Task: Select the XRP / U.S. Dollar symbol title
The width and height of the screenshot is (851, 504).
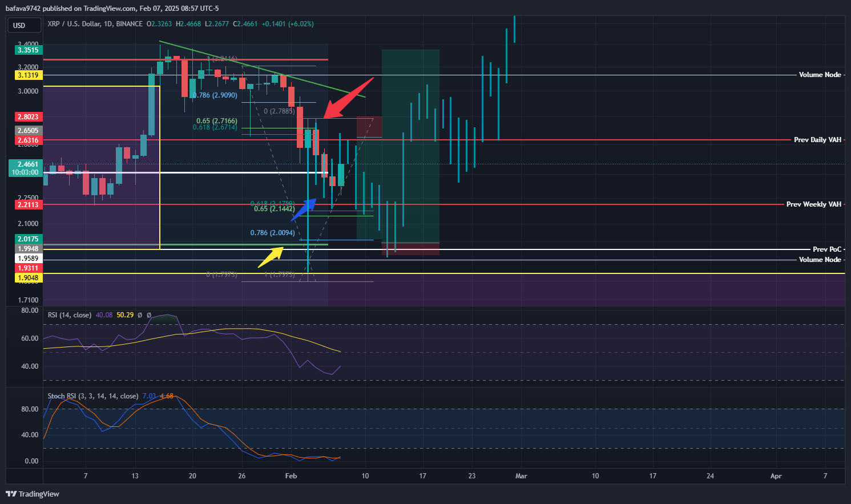Action: pyautogui.click(x=74, y=24)
